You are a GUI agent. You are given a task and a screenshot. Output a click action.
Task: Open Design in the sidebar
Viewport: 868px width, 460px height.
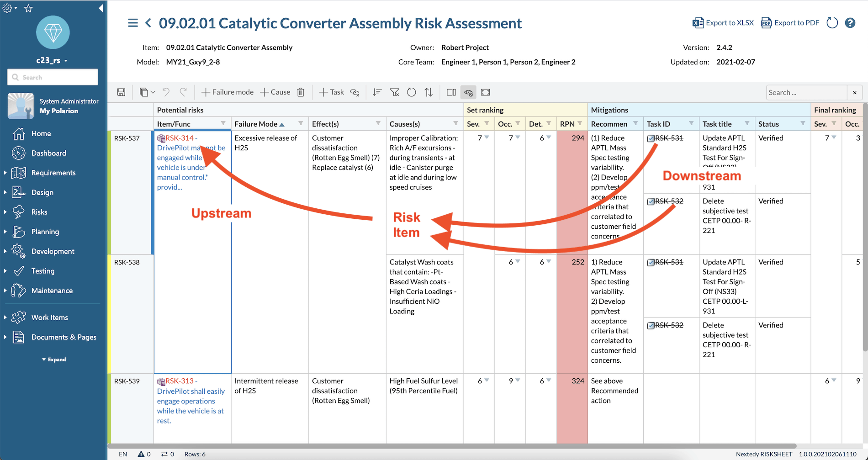pos(42,192)
